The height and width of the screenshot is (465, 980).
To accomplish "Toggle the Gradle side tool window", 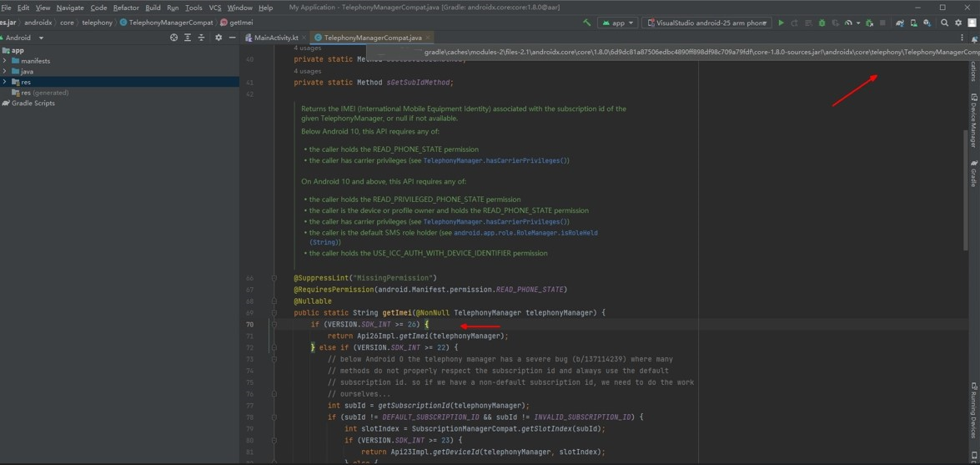I will pos(973,174).
